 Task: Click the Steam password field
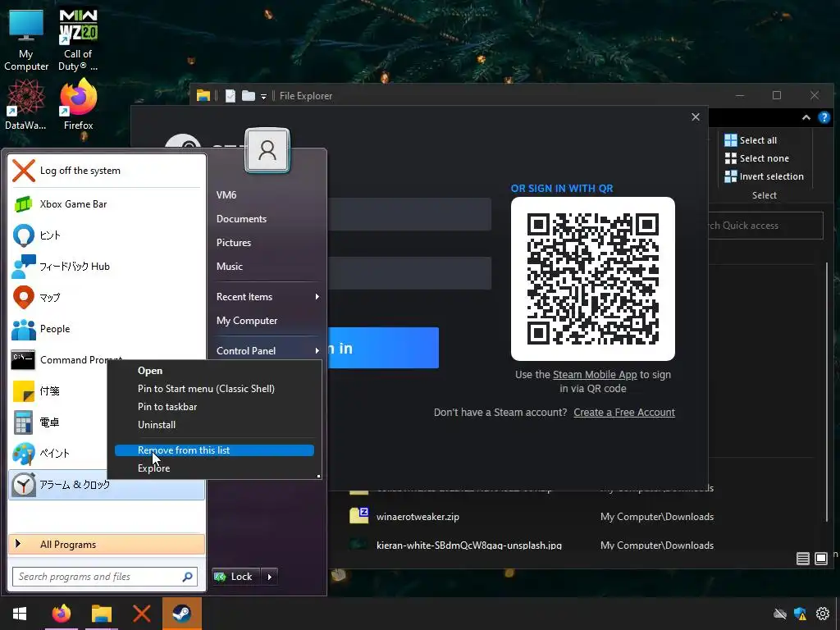point(409,273)
